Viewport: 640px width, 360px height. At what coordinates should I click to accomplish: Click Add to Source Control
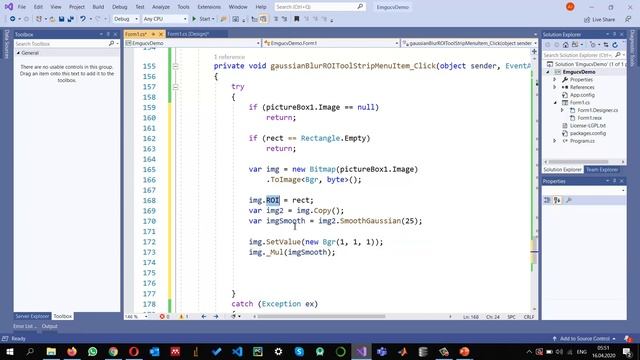(584, 338)
